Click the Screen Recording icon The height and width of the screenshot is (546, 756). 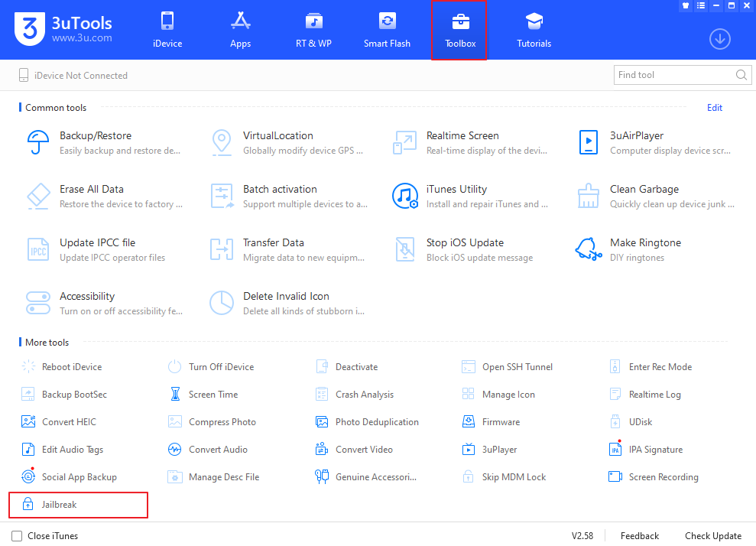615,476
